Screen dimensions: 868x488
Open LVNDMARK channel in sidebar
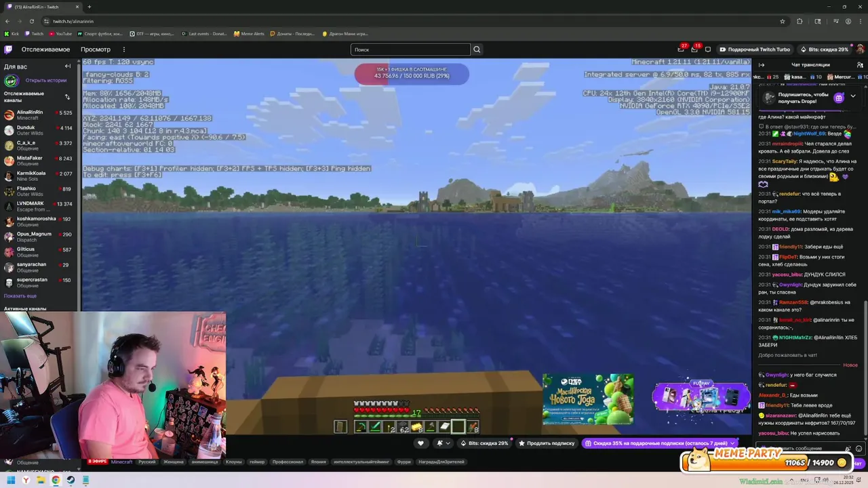tap(39, 207)
